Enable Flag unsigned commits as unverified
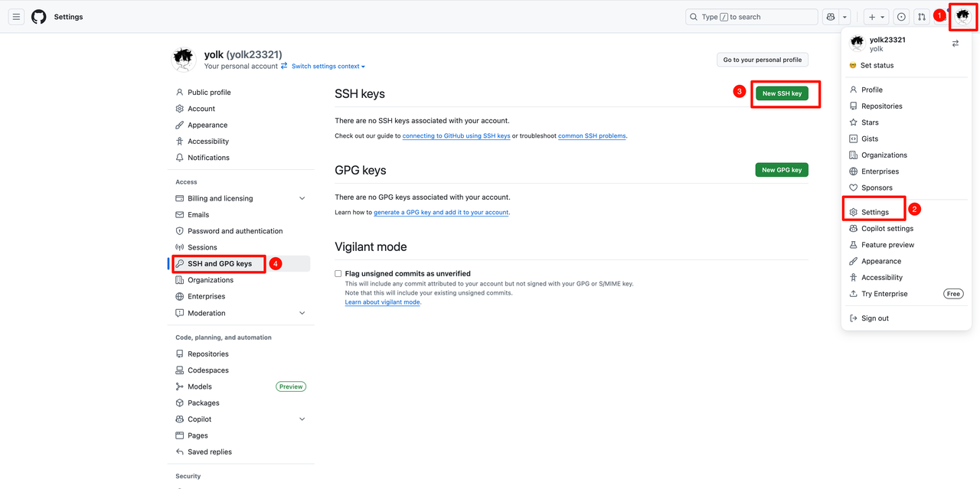The width and height of the screenshot is (980, 489). point(338,273)
